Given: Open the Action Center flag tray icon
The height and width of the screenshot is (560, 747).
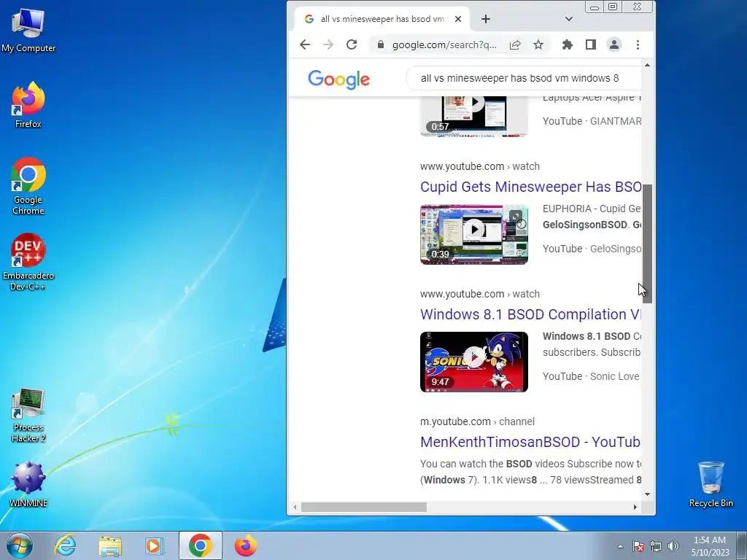Looking at the screenshot, I should click(638, 546).
